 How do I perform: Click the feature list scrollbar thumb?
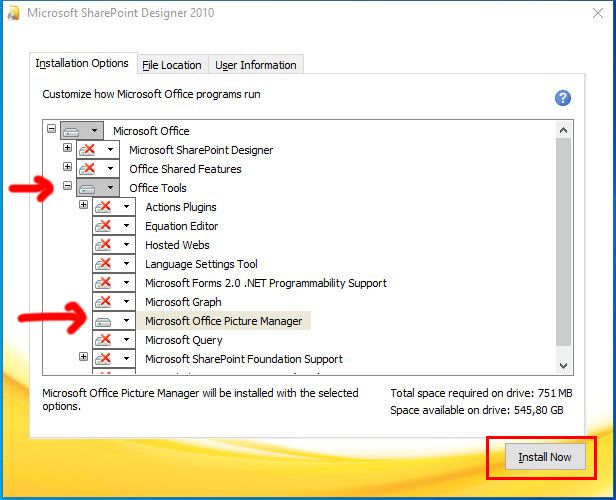pos(563,242)
